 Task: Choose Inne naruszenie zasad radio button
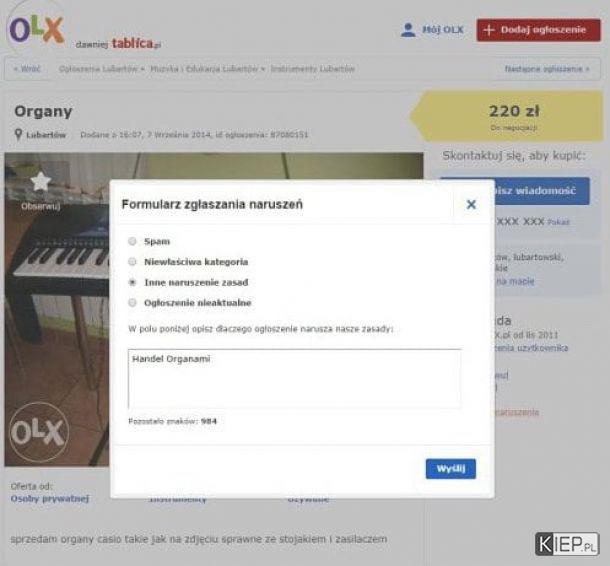pyautogui.click(x=132, y=282)
